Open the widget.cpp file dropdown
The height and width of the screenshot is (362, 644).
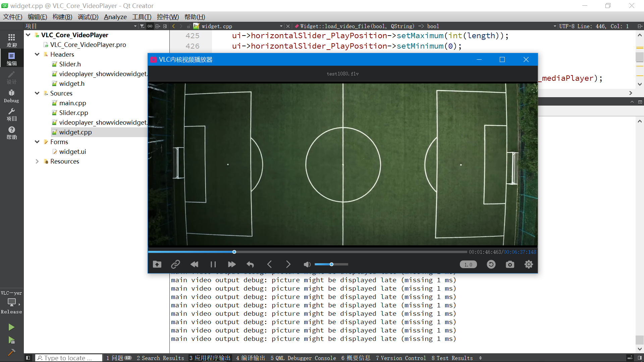click(x=281, y=26)
